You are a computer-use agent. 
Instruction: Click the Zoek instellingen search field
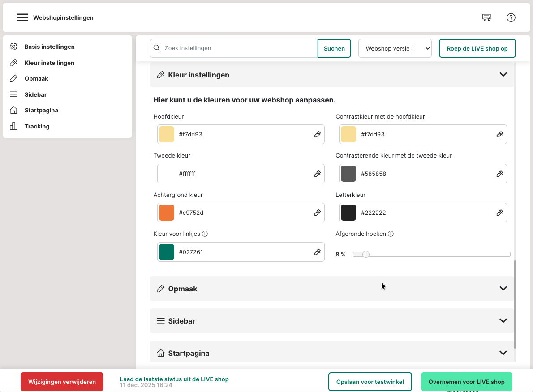(x=237, y=48)
